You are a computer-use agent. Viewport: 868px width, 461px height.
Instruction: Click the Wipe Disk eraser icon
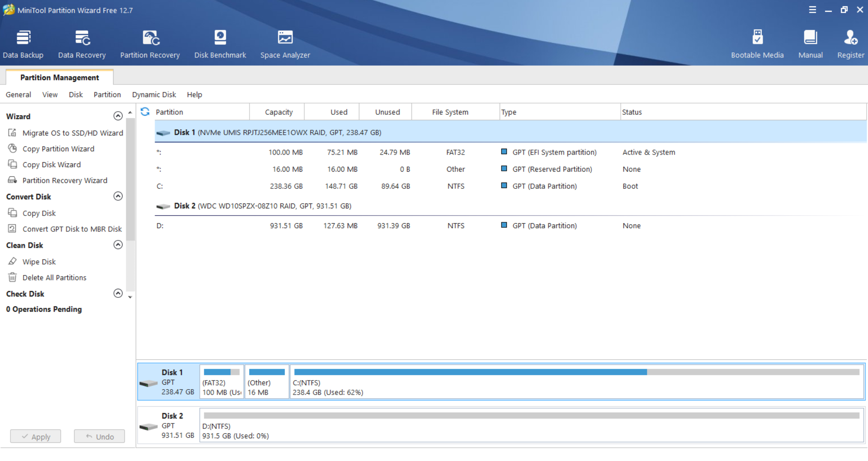coord(13,261)
